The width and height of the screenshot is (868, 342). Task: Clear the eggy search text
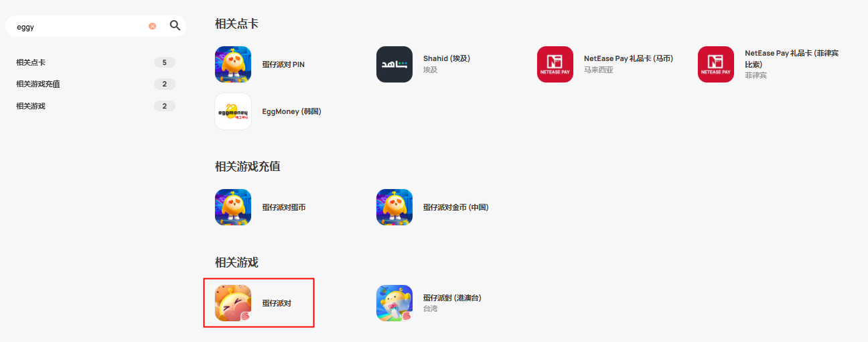153,26
